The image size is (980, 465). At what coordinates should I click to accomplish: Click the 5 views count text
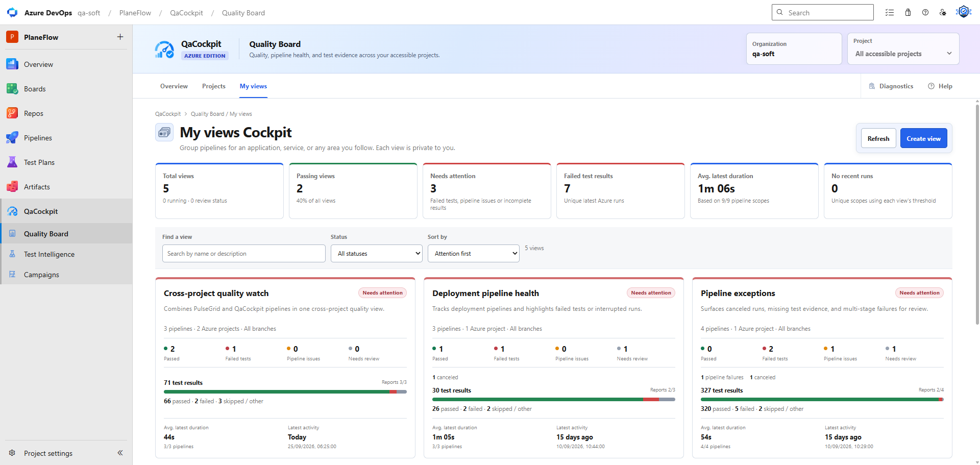(x=534, y=248)
